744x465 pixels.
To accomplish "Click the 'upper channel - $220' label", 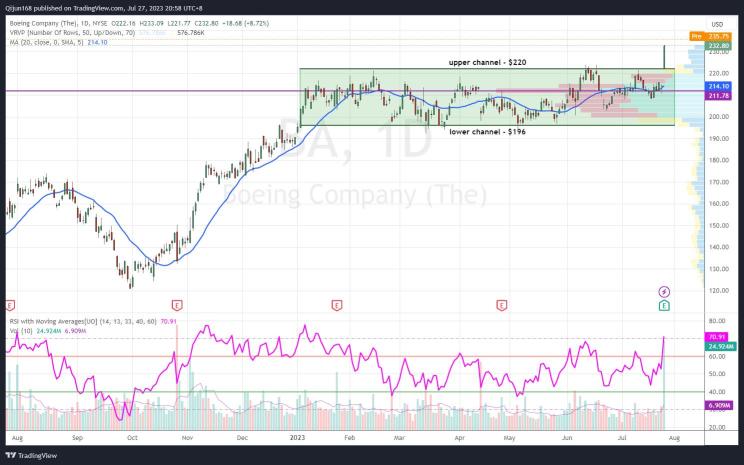I will tap(487, 62).
